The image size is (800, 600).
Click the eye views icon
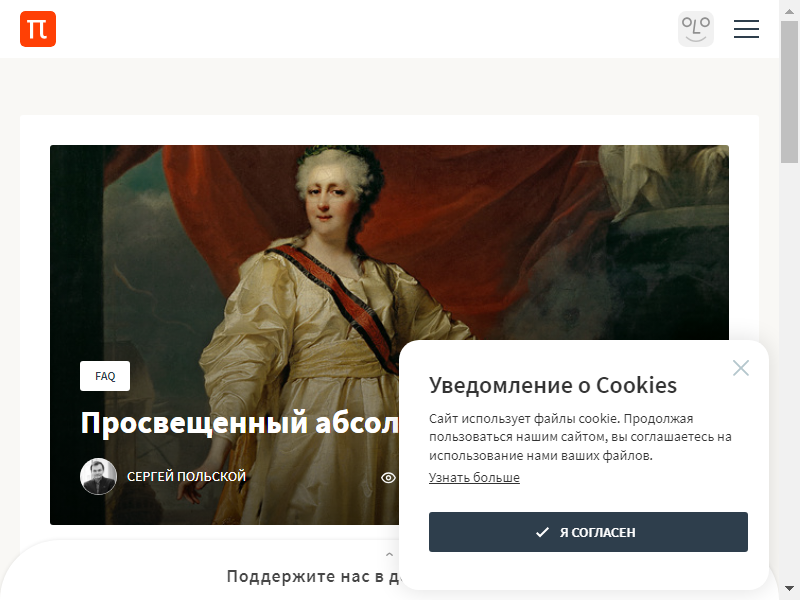[388, 478]
